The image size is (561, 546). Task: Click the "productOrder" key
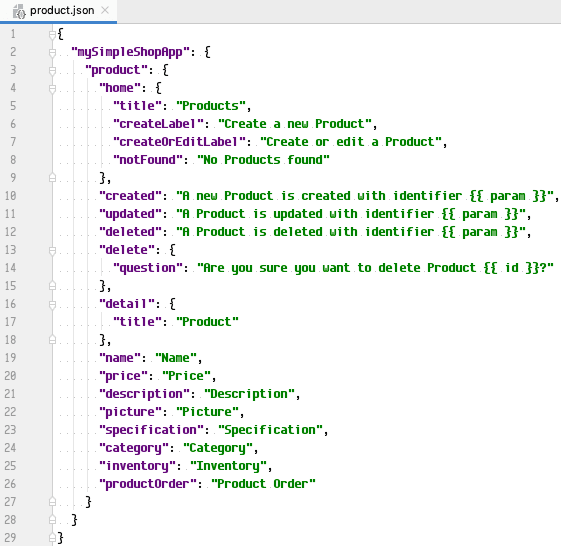[x=148, y=484]
